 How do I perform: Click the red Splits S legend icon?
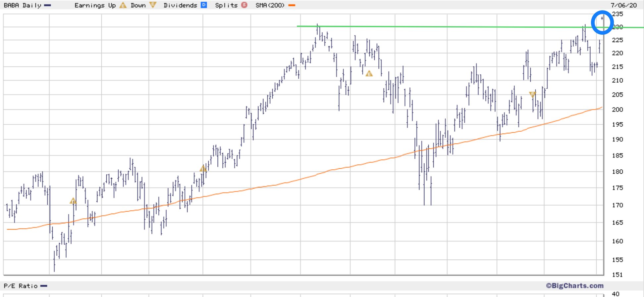pos(244,5)
